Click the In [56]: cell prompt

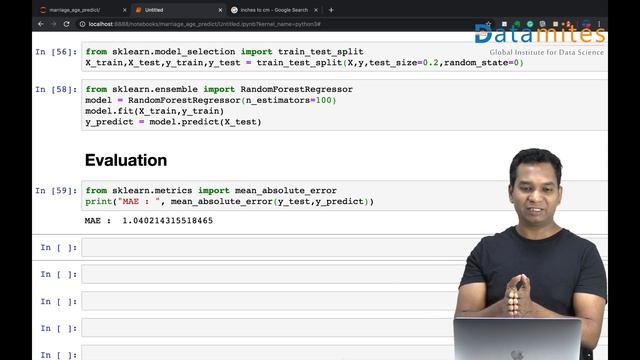click(x=56, y=52)
